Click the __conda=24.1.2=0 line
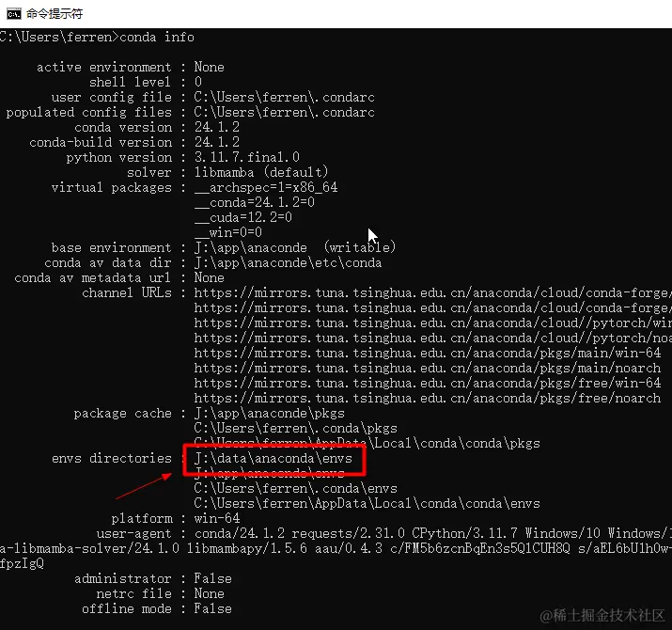Screen dimensions: 672x630 255,202
